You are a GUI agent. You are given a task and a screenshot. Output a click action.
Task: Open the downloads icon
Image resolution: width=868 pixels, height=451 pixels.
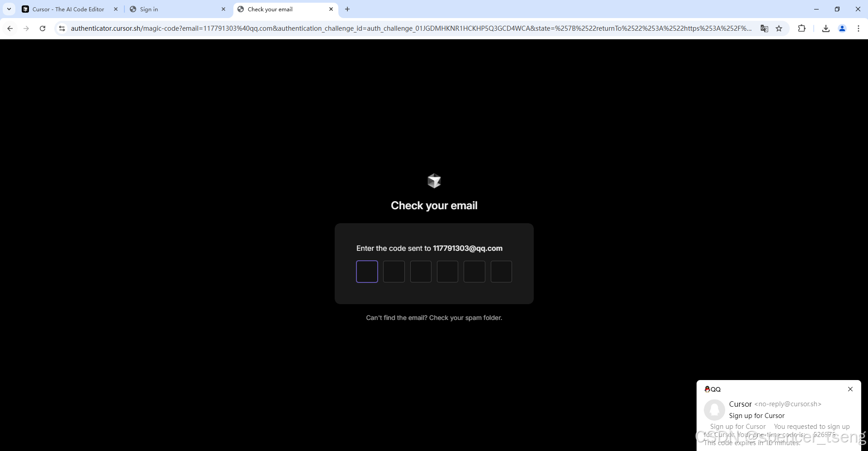pyautogui.click(x=826, y=28)
